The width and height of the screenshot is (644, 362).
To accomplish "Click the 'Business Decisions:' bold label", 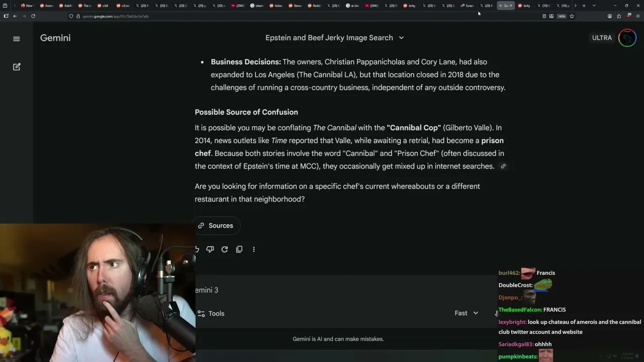I will pyautogui.click(x=246, y=62).
